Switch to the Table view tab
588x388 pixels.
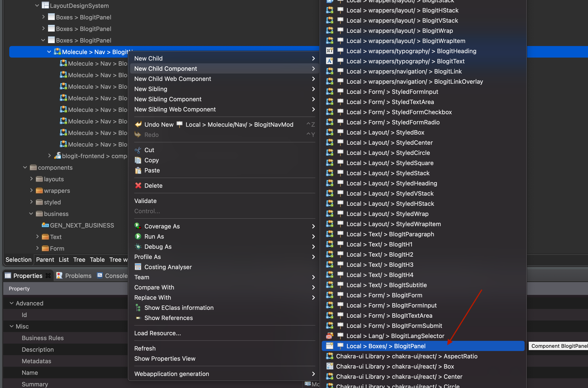click(97, 260)
